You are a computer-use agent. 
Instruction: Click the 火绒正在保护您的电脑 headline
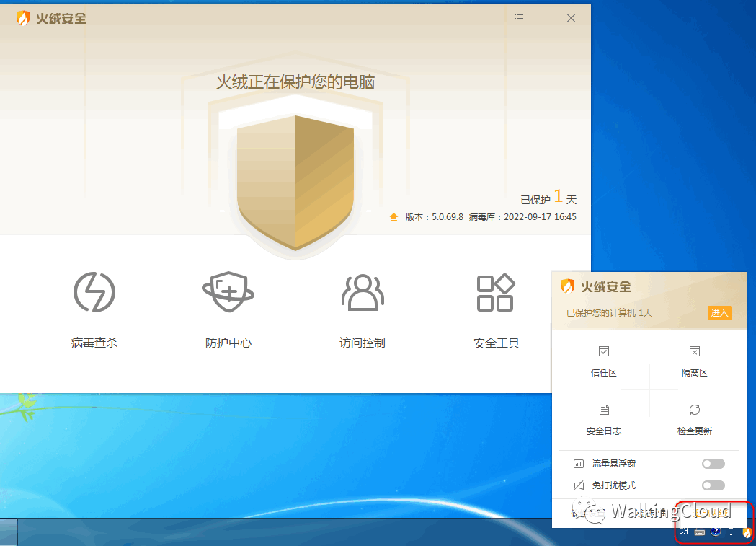pos(295,82)
